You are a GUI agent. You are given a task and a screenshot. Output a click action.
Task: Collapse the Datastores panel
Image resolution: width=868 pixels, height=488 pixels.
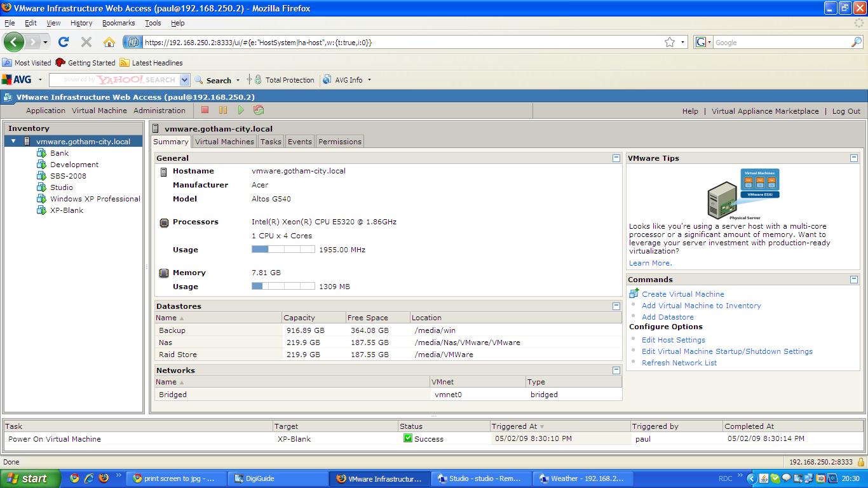(x=616, y=306)
